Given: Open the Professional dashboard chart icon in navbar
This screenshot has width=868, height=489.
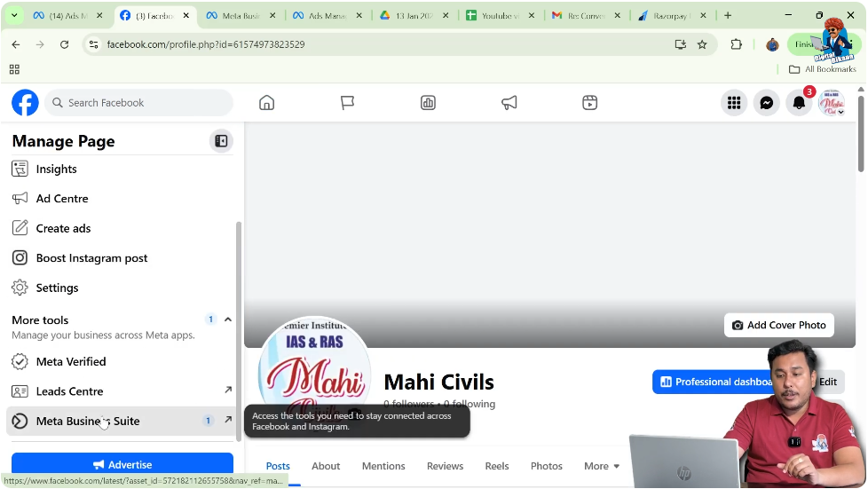Looking at the screenshot, I should pyautogui.click(x=428, y=103).
